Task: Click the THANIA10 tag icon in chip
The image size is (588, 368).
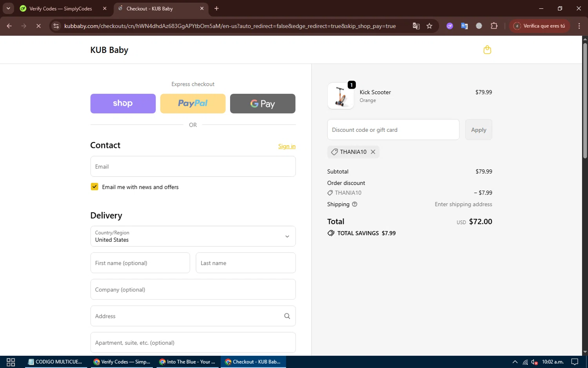Action: pos(334,152)
